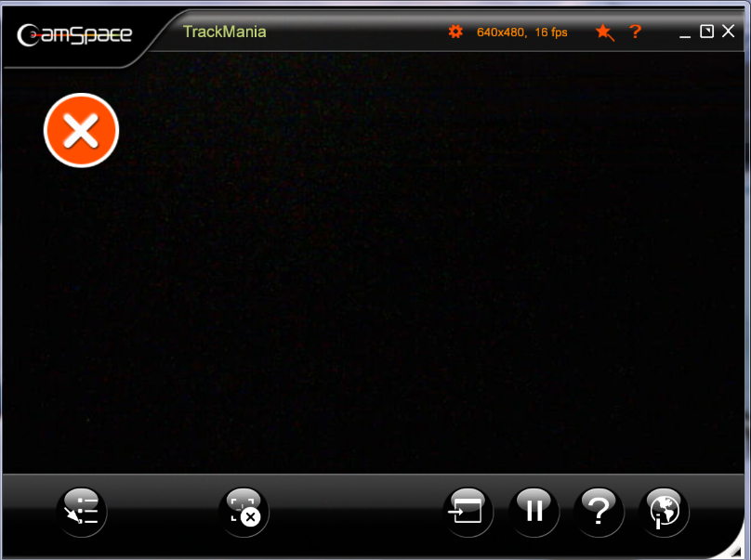This screenshot has width=751, height=560.
Task: Click the orange question mark in title bar
Action: 636,32
